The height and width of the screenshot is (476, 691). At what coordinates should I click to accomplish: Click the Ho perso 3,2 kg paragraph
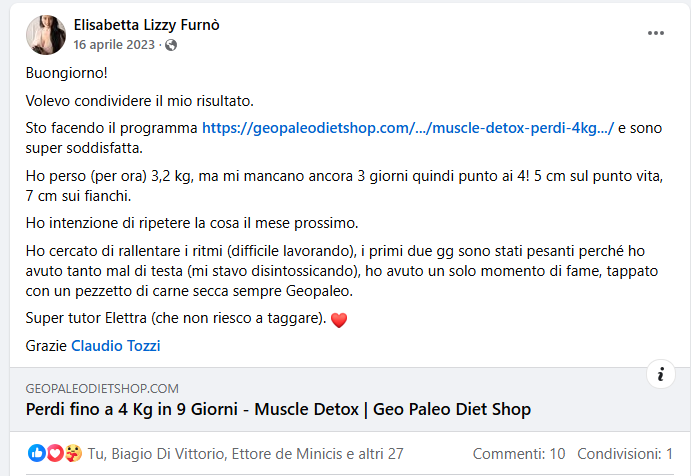coord(344,186)
